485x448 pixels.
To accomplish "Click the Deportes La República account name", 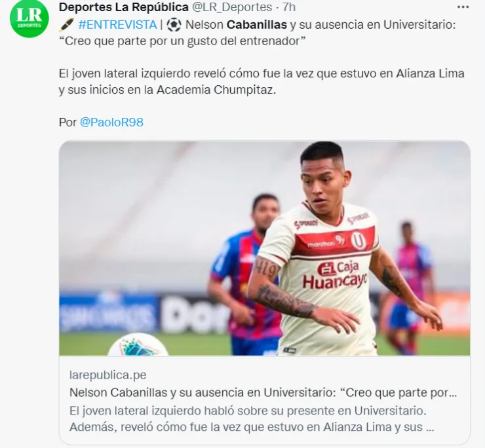I will (x=124, y=7).
